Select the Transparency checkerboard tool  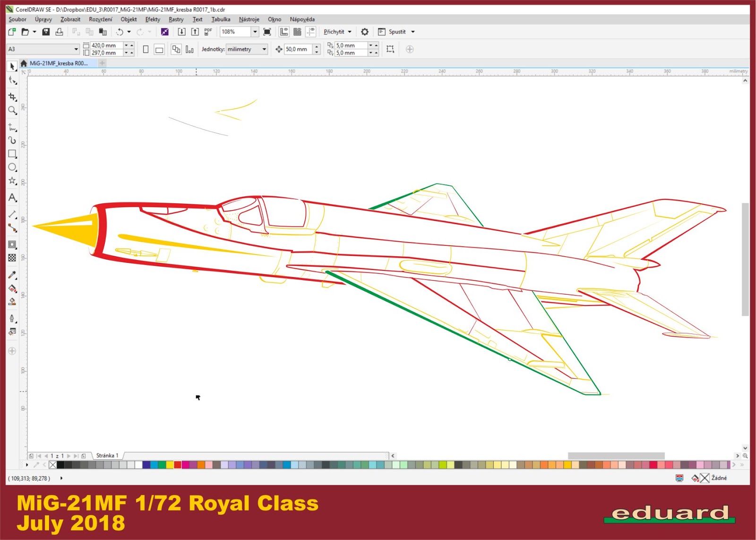coord(12,258)
